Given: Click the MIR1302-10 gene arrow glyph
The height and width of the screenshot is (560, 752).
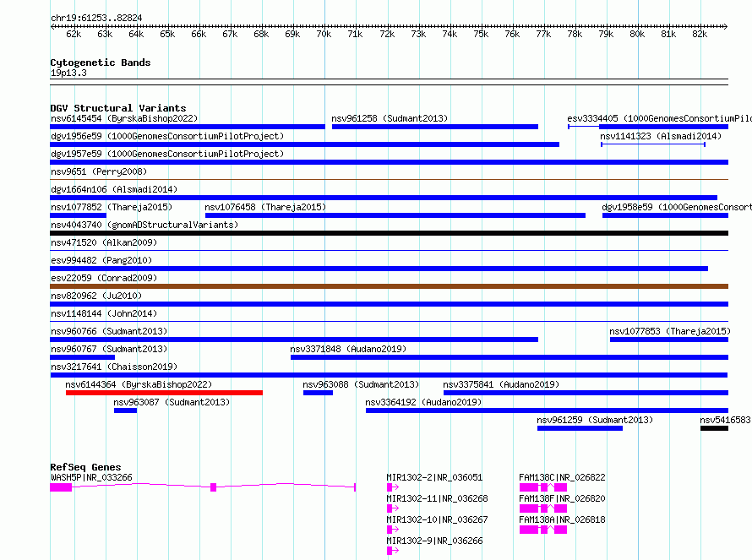Looking at the screenshot, I should [392, 530].
